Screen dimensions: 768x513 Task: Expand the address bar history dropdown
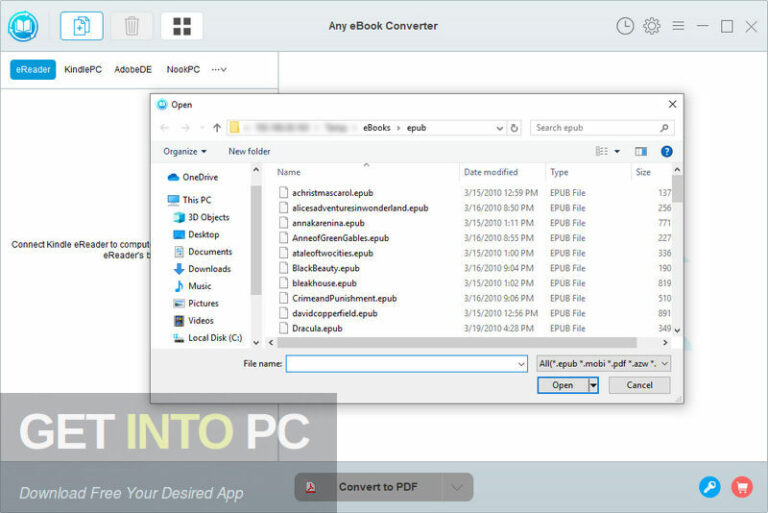[499, 128]
